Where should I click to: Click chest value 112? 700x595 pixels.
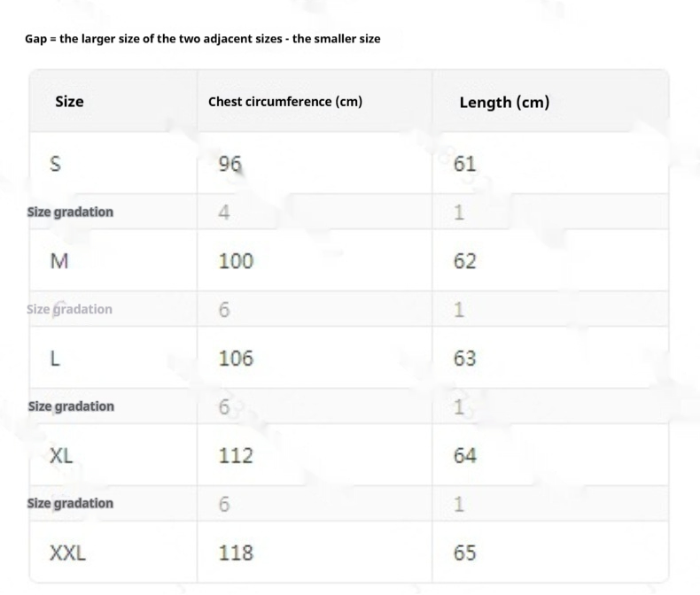(236, 456)
